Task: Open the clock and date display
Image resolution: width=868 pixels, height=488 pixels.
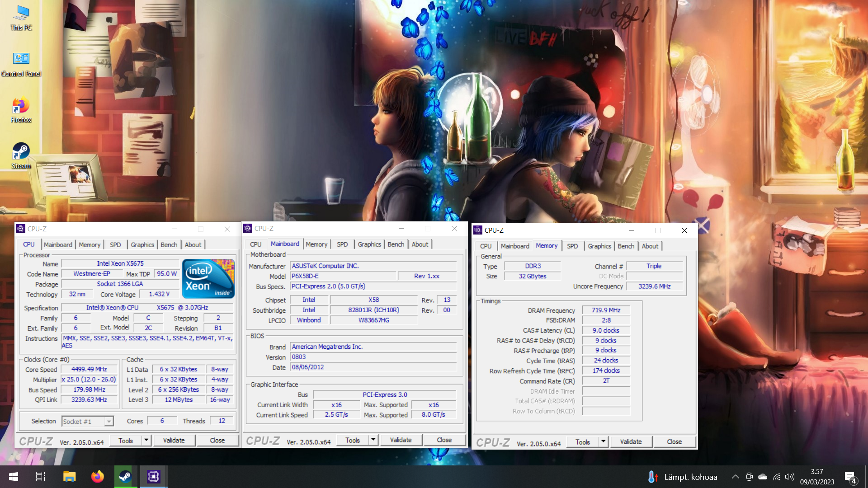Action: [x=817, y=477]
